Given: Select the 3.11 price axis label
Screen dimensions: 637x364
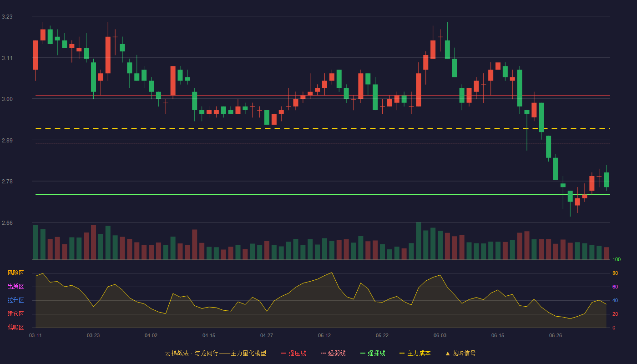Looking at the screenshot, I should tap(7, 58).
